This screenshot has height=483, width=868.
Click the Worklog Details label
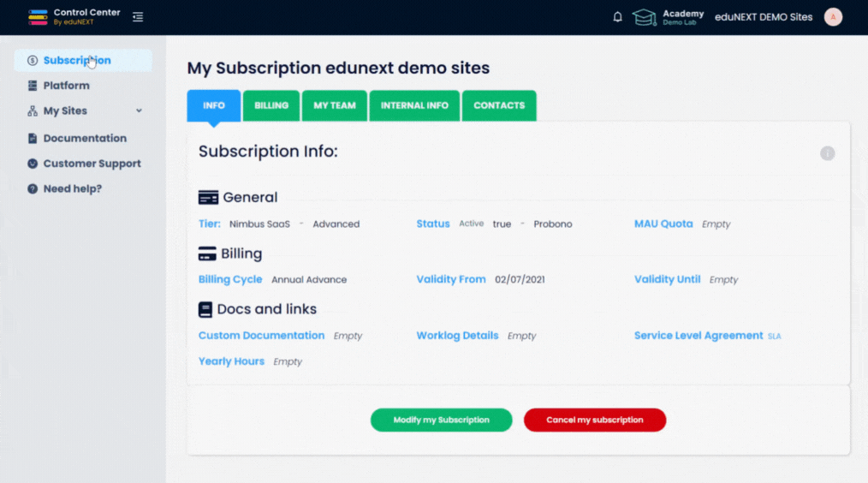coord(457,336)
